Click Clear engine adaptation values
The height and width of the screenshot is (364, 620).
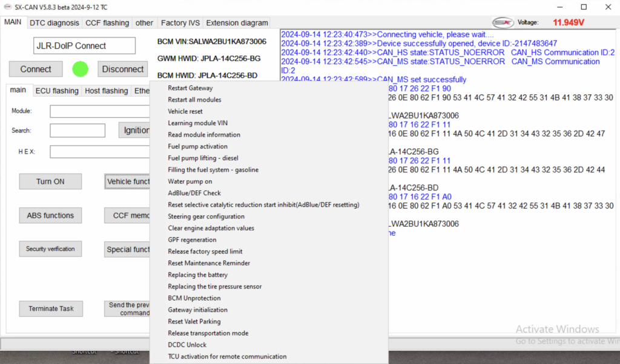[211, 229]
